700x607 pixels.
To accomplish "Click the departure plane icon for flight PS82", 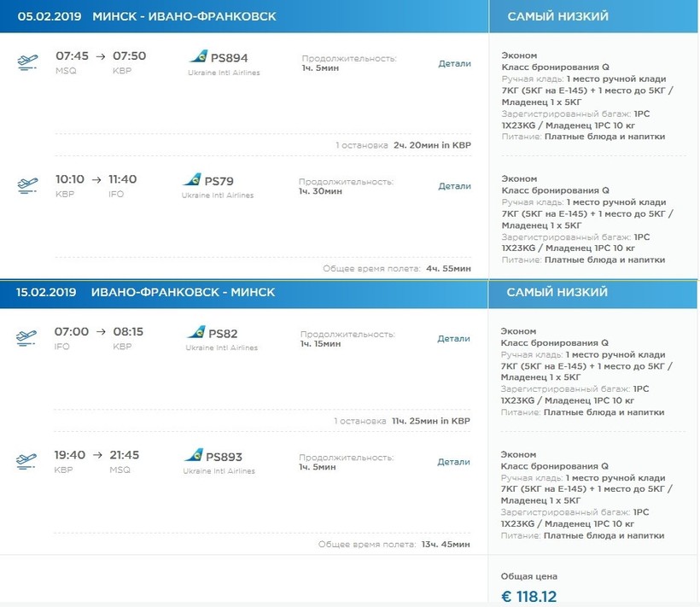I will 26,338.
